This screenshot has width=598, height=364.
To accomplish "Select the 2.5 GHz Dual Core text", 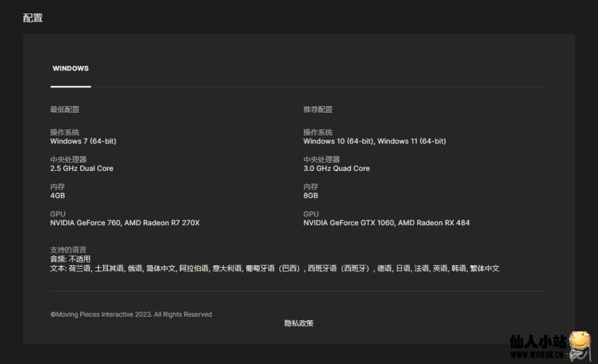I will click(x=82, y=169).
